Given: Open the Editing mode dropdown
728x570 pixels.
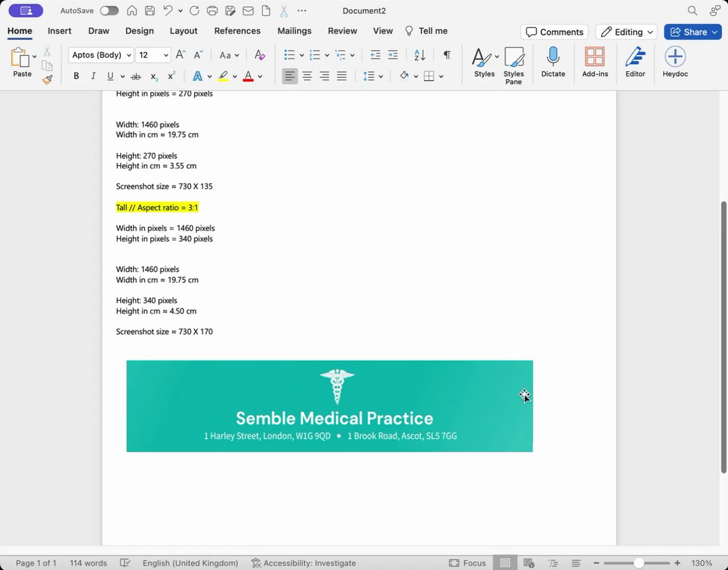Looking at the screenshot, I should [626, 32].
